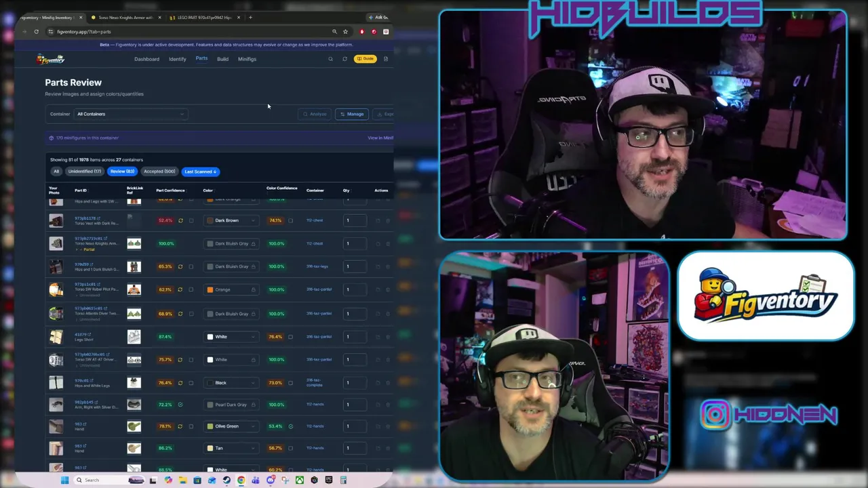Click BrickLink reference thumbnail for 983 Olive hand
The image size is (868, 488).
[134, 426]
